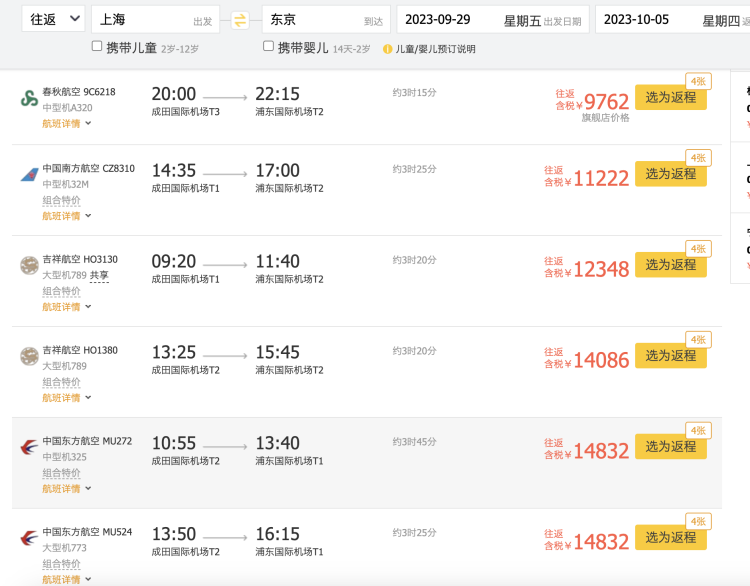
Task: Click 组合特价 label on CZ8310
Action: (61, 200)
